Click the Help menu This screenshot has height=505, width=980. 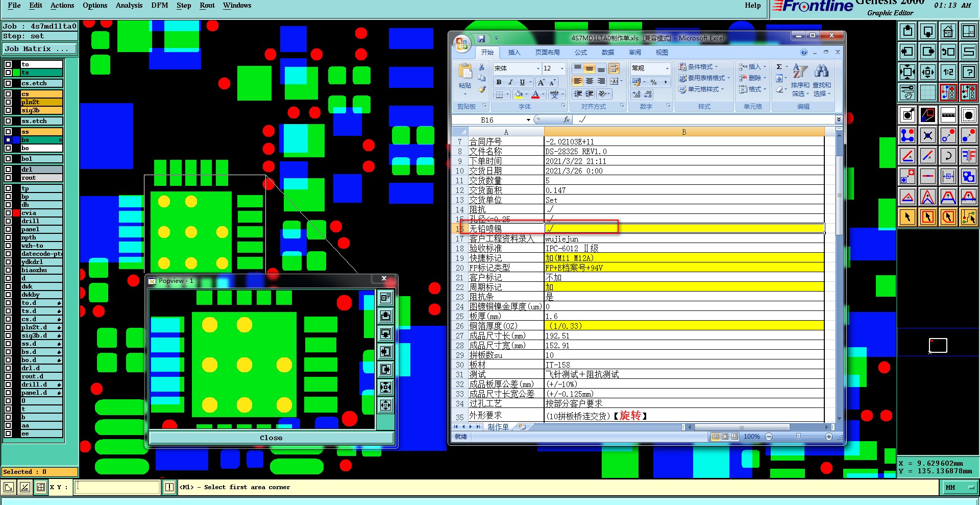point(752,6)
